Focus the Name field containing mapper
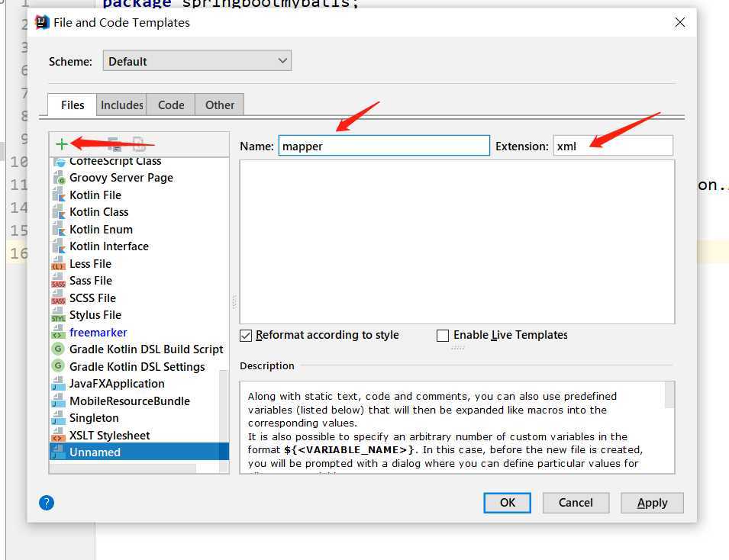Image resolution: width=729 pixels, height=560 pixels. point(384,146)
